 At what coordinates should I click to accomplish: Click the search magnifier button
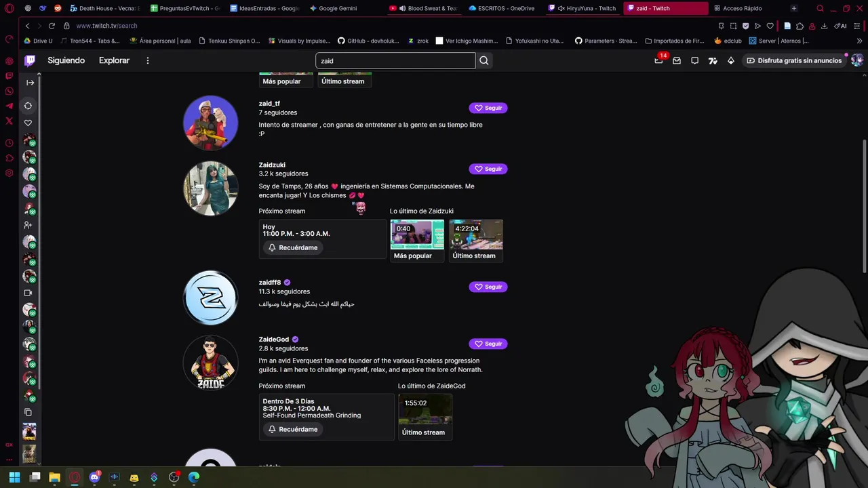click(484, 60)
